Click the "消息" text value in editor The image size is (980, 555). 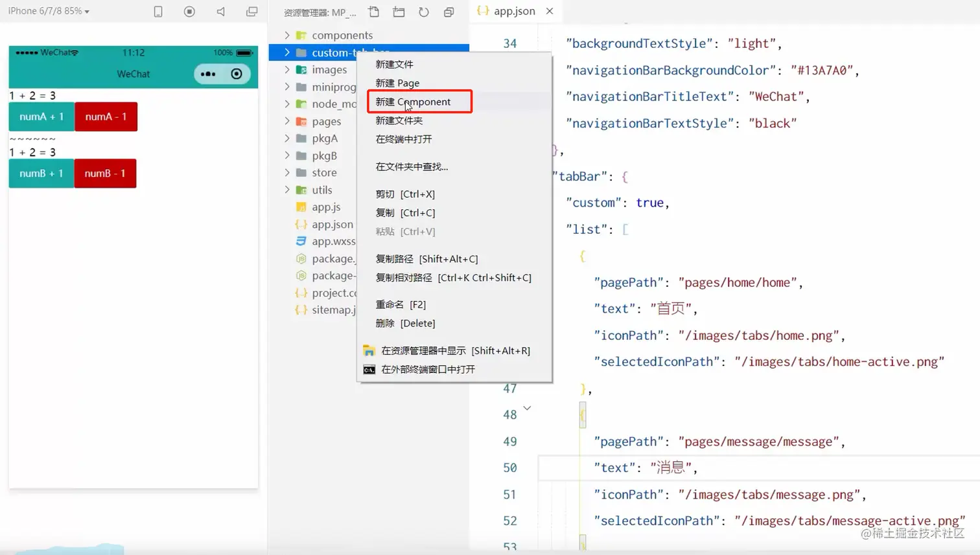671,468
